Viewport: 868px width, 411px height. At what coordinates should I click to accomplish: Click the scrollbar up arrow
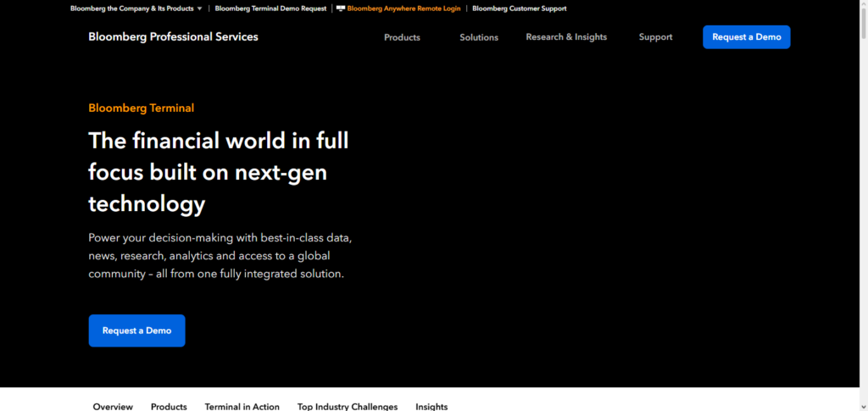click(x=864, y=4)
